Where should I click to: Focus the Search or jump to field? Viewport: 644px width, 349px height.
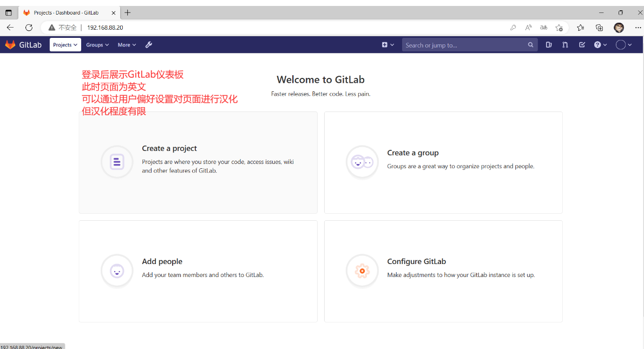point(469,45)
